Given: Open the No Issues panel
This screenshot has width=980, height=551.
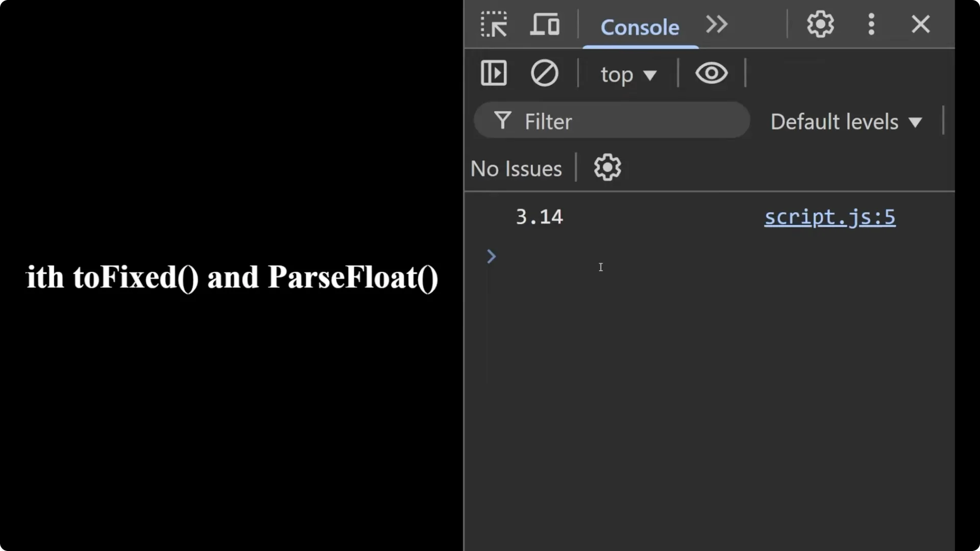Looking at the screenshot, I should coord(516,168).
